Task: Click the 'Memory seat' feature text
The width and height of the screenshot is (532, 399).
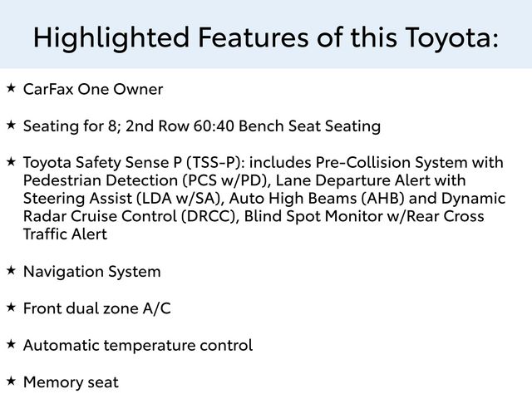Action: (x=71, y=382)
